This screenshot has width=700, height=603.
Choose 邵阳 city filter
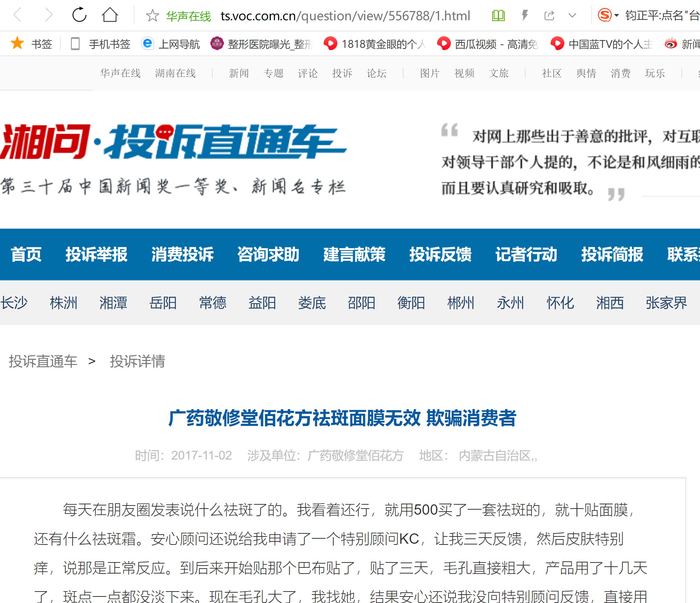(361, 303)
